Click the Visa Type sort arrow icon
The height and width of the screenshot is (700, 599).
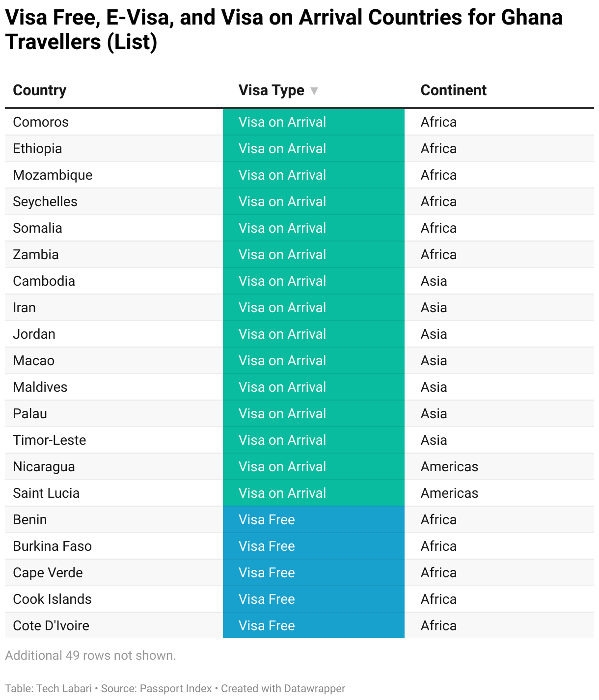pyautogui.click(x=314, y=91)
